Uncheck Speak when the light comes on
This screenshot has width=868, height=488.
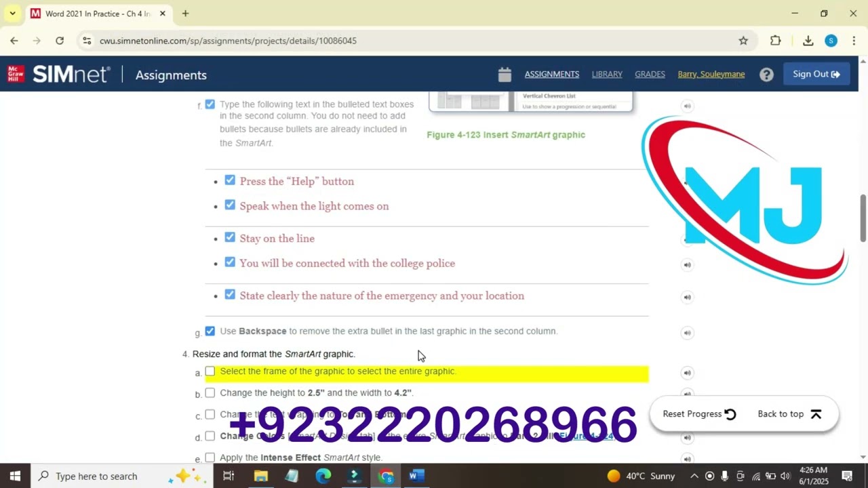[x=230, y=205]
